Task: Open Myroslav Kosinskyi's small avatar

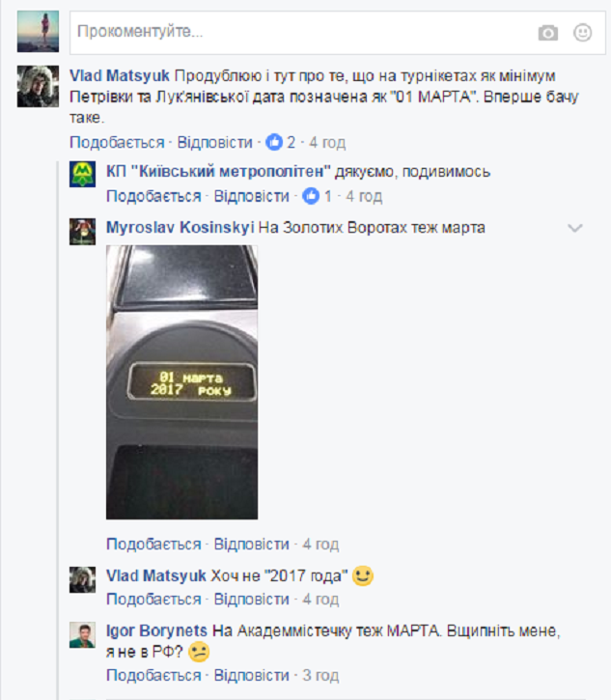Action: pyautogui.click(x=83, y=232)
